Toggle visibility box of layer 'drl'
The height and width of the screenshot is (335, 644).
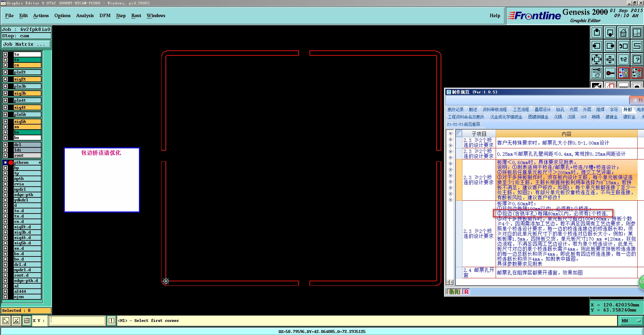(x=5, y=145)
